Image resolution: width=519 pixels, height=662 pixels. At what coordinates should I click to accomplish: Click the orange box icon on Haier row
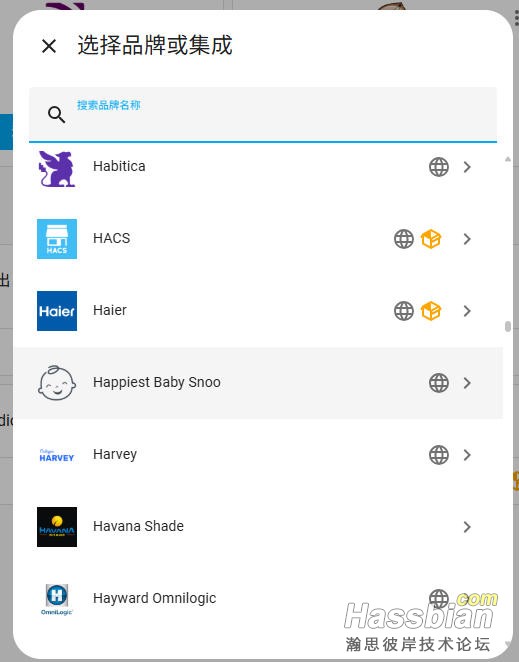[431, 311]
